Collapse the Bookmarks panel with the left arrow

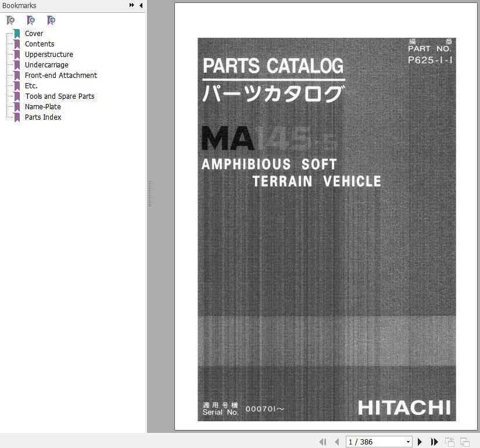pyautogui.click(x=141, y=5)
